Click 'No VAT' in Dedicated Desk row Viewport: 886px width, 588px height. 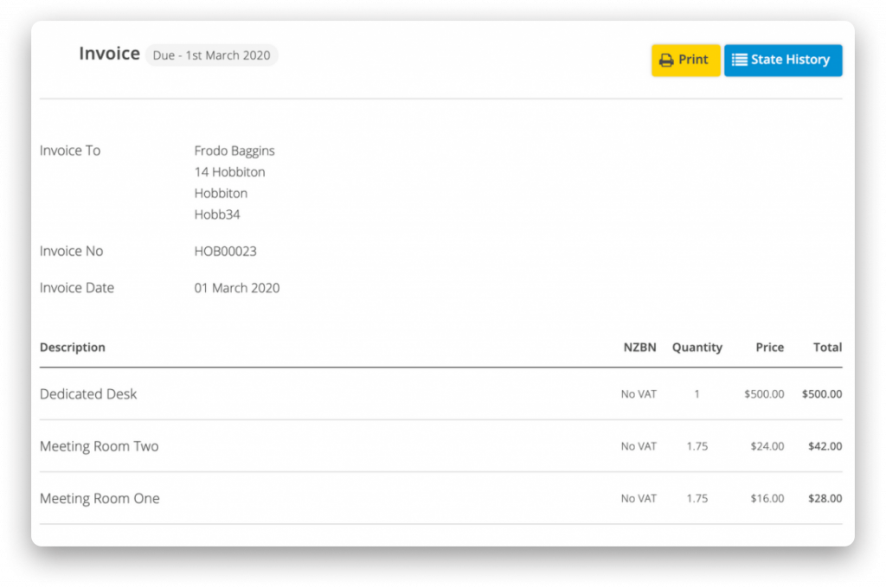(639, 394)
